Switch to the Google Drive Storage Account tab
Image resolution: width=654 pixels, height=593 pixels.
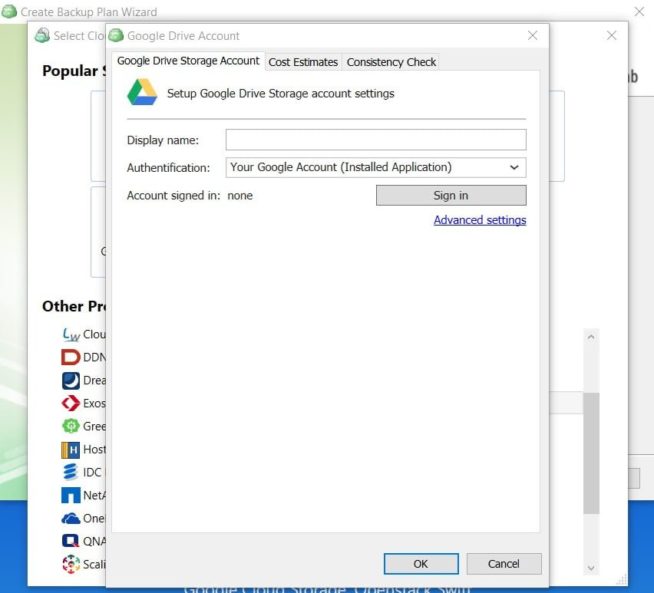click(x=188, y=61)
